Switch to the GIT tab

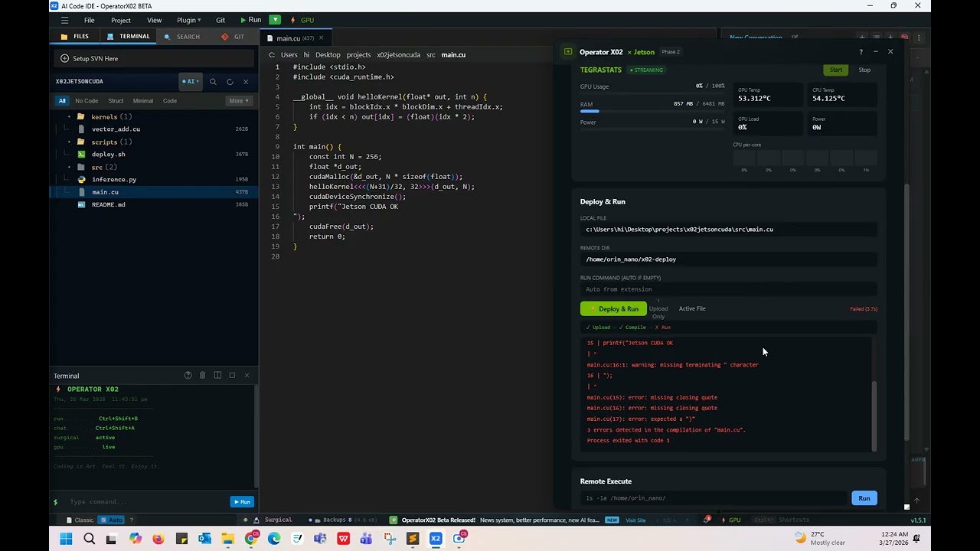coord(233,36)
